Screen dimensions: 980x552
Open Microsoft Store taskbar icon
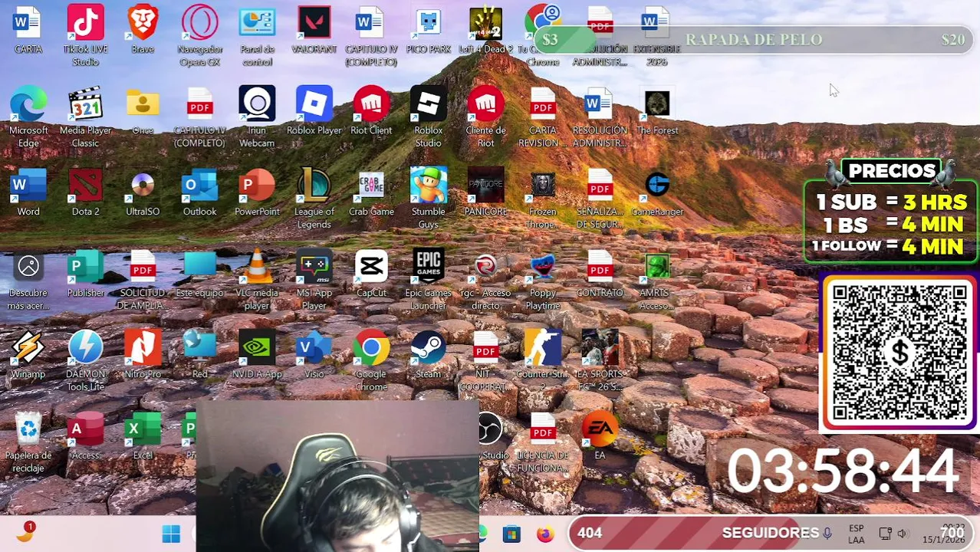click(511, 534)
